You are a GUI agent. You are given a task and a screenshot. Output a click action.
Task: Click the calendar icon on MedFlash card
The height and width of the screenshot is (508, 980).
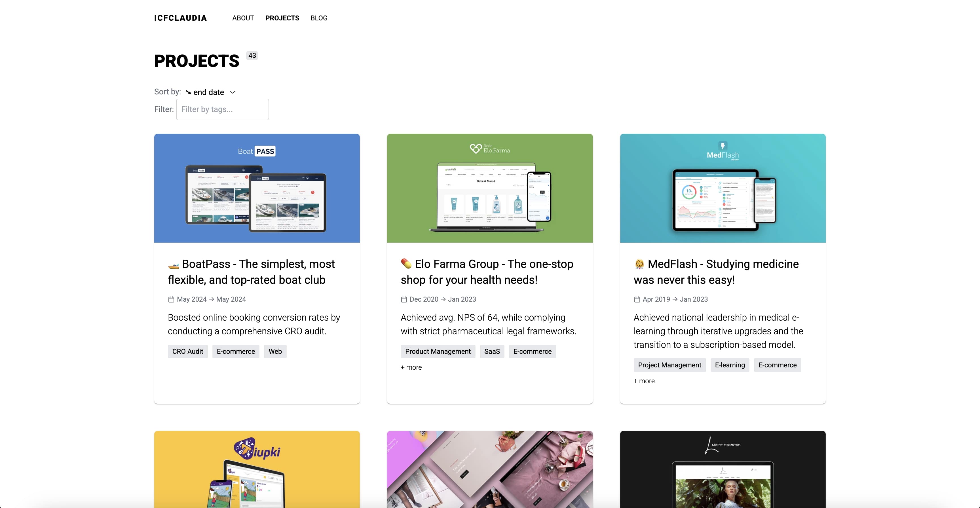(x=637, y=299)
